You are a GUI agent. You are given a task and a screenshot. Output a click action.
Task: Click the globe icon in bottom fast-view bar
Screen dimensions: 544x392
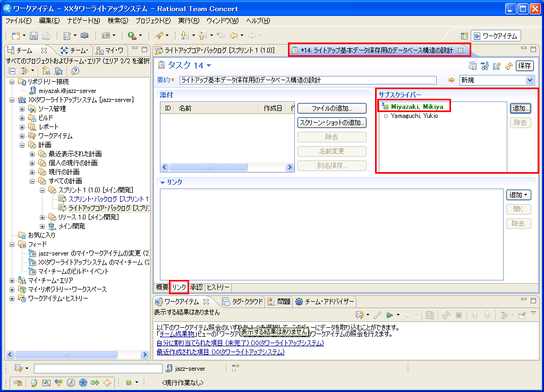pos(33,382)
